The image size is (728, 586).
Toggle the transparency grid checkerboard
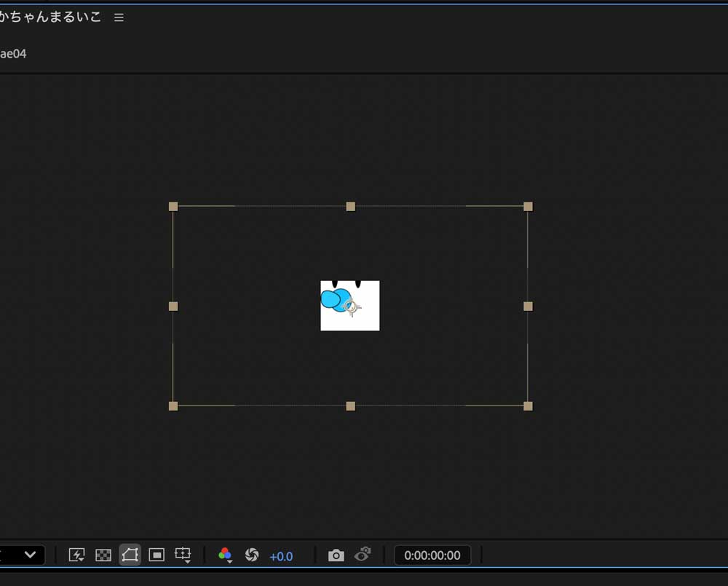pos(104,555)
